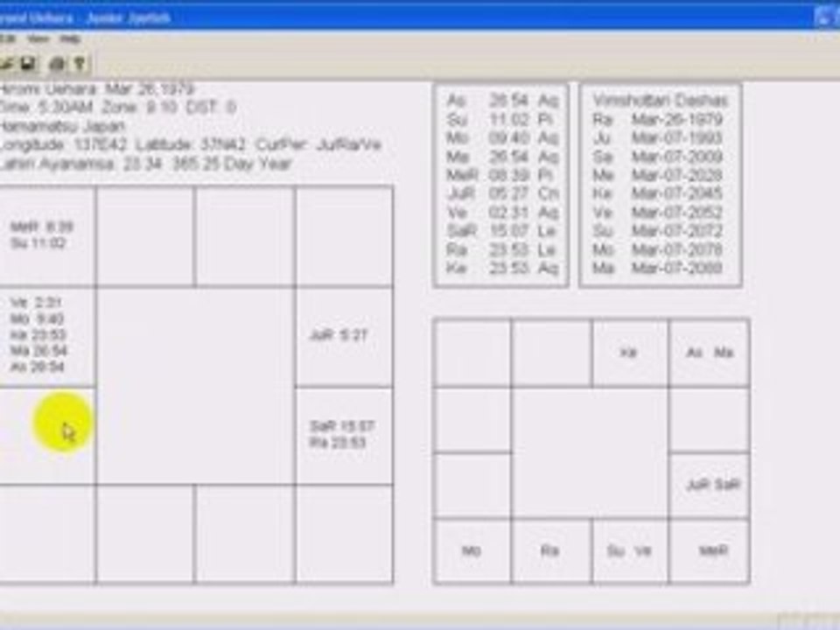Click the Ra cell in the small chart
This screenshot has height=630, width=840.
tap(551, 550)
